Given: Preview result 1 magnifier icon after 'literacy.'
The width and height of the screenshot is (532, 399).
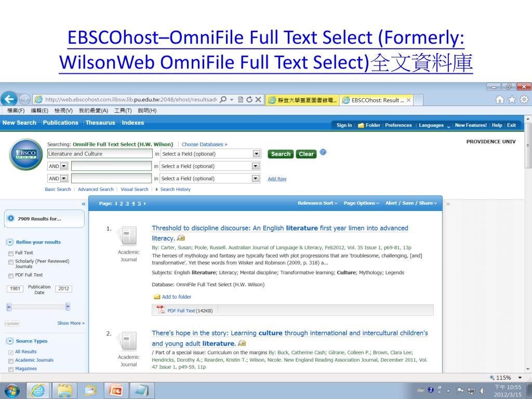Looking at the screenshot, I should coord(181,238).
